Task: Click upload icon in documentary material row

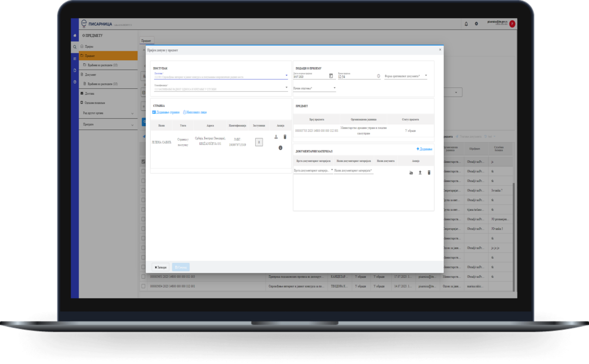Action: pos(420,172)
